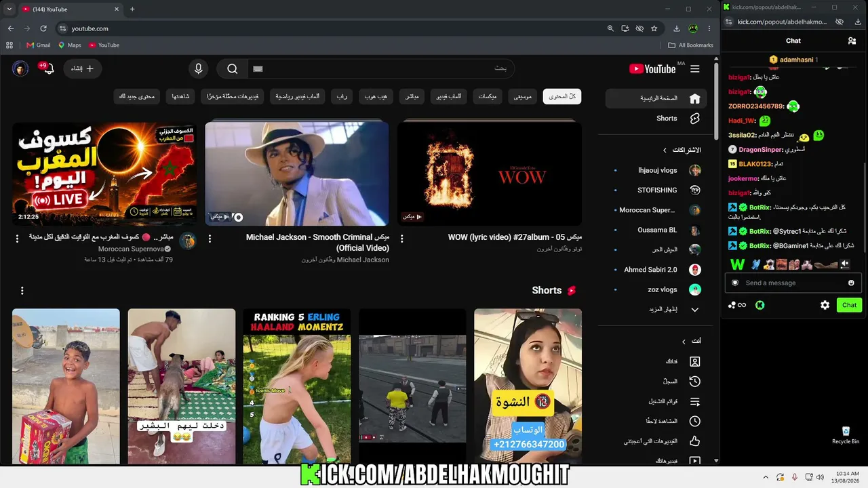Open Chrome tab search dropdown arrow
The width and height of the screenshot is (868, 488).
coord(9,9)
